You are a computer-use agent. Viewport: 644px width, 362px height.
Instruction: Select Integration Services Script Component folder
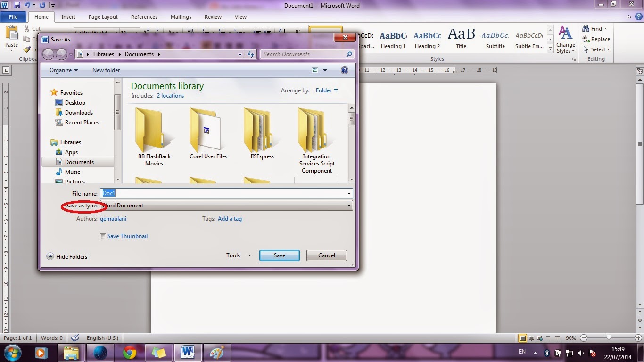tap(317, 140)
